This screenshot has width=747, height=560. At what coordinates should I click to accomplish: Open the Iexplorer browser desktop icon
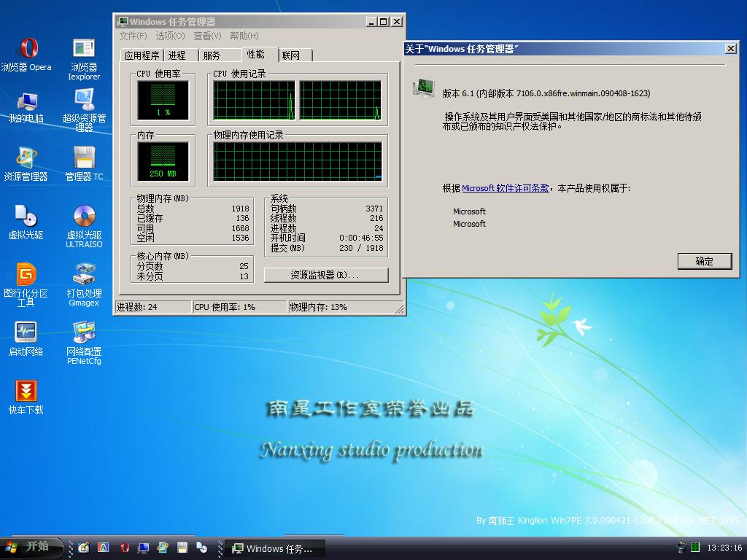84,59
